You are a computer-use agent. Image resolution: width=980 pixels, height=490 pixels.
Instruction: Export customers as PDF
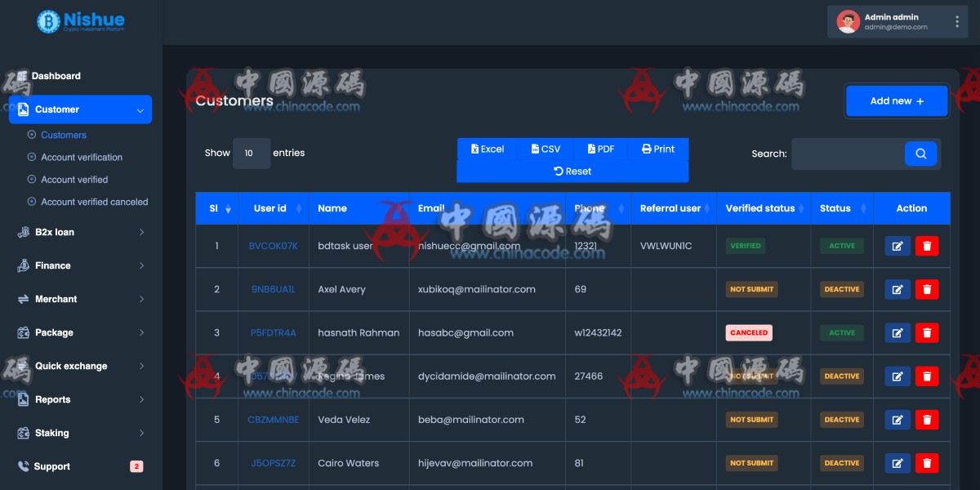click(x=601, y=149)
